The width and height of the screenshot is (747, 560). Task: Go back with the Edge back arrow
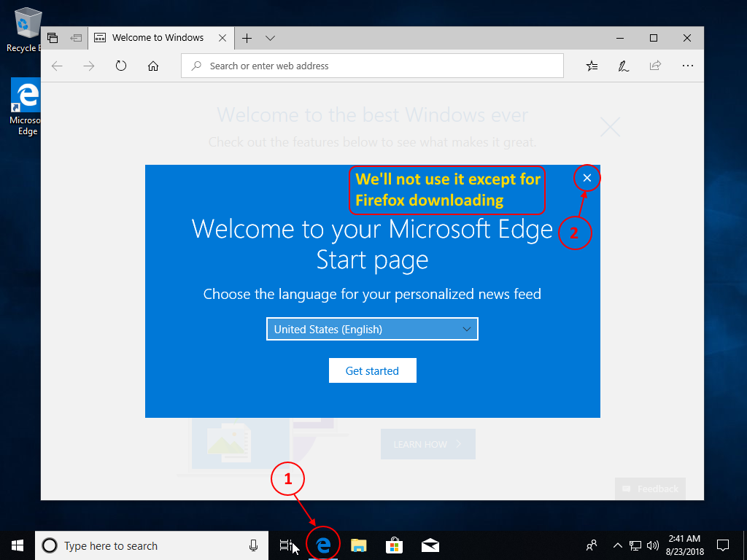pyautogui.click(x=57, y=66)
